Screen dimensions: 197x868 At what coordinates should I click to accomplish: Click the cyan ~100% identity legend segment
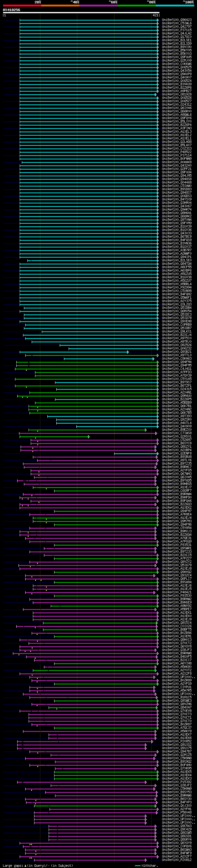tap(175, 6)
